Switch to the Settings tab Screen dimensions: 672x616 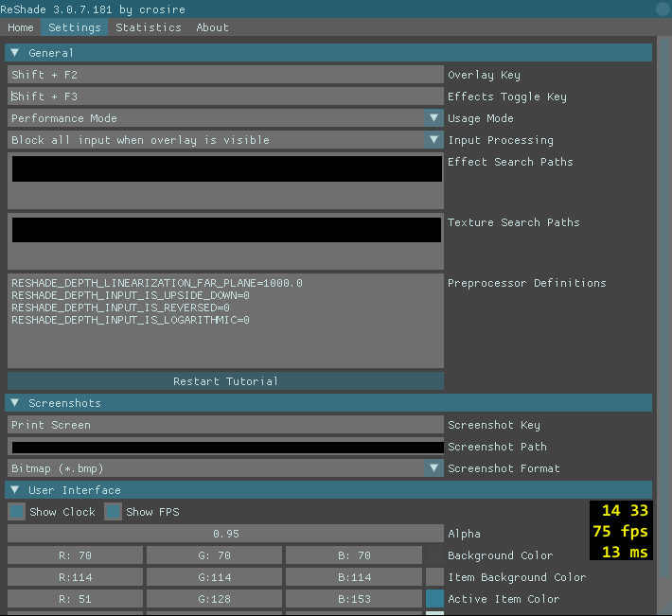[x=74, y=27]
